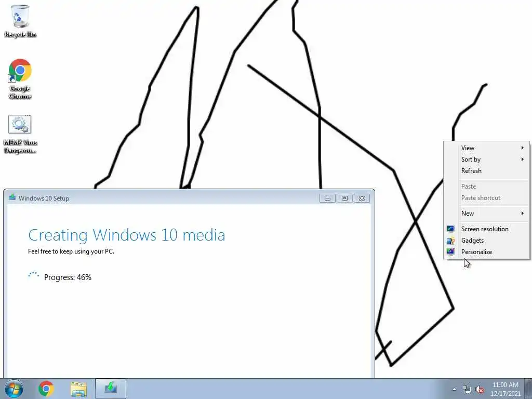Viewport: 532px width, 399px height.
Task: Open the muted volume tray icon
Action: click(480, 389)
